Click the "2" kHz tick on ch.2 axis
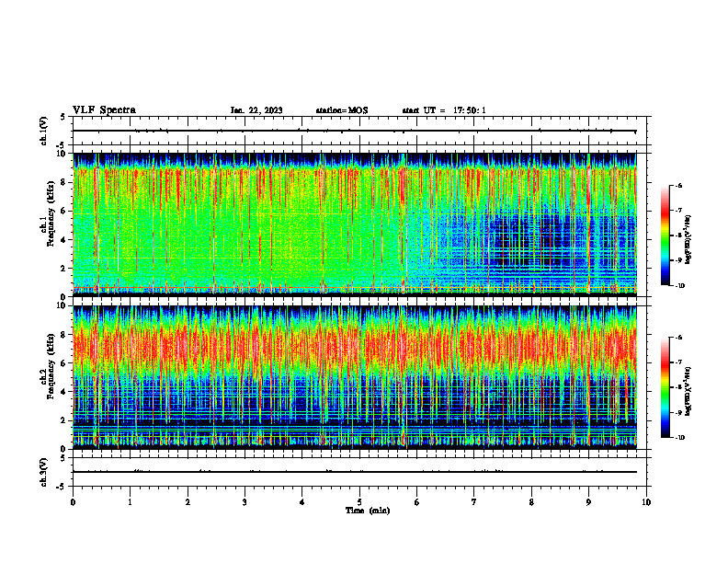Screen dimensions: 728x563 64,420
